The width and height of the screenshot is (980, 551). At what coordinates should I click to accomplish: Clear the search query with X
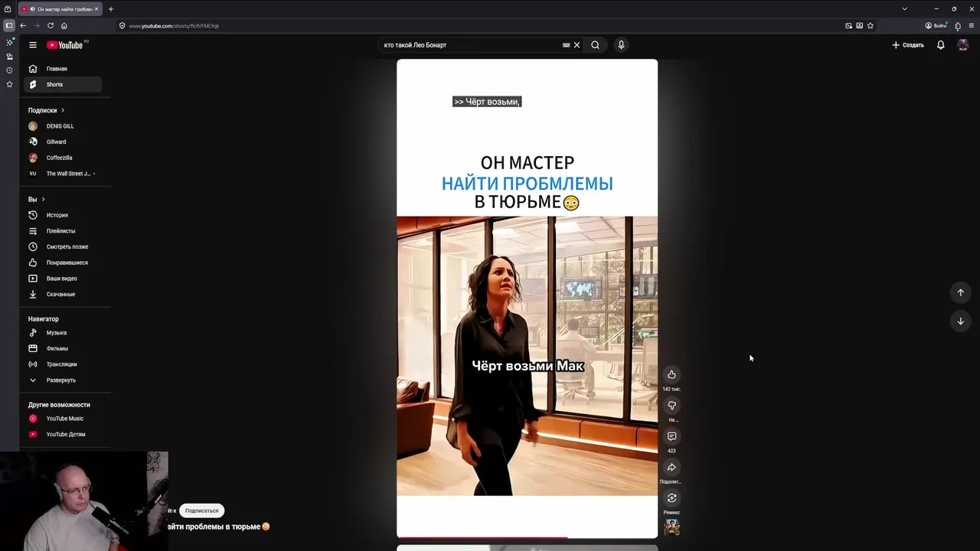click(577, 45)
